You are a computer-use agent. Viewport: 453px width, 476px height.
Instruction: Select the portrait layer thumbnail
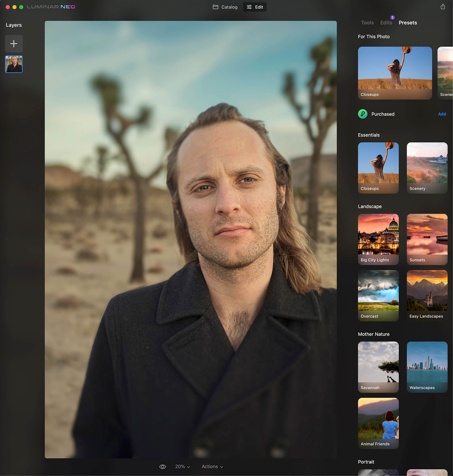tap(14, 64)
